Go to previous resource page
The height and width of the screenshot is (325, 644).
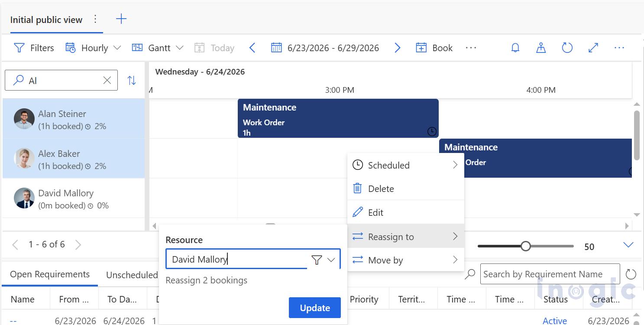coord(15,245)
